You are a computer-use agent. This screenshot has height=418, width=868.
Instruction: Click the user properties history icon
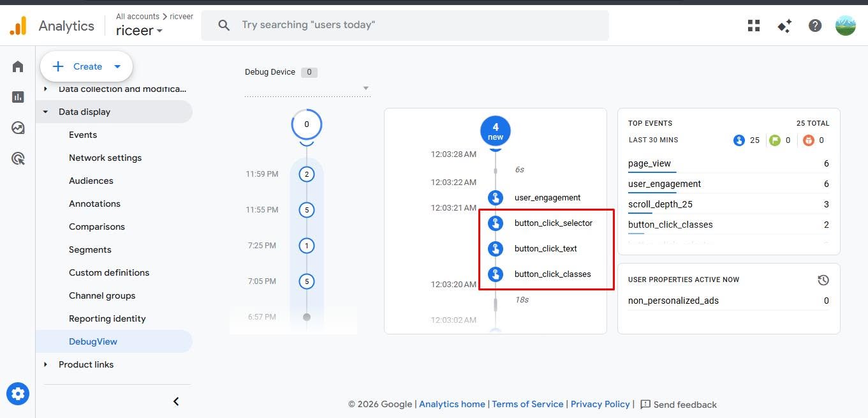point(823,280)
